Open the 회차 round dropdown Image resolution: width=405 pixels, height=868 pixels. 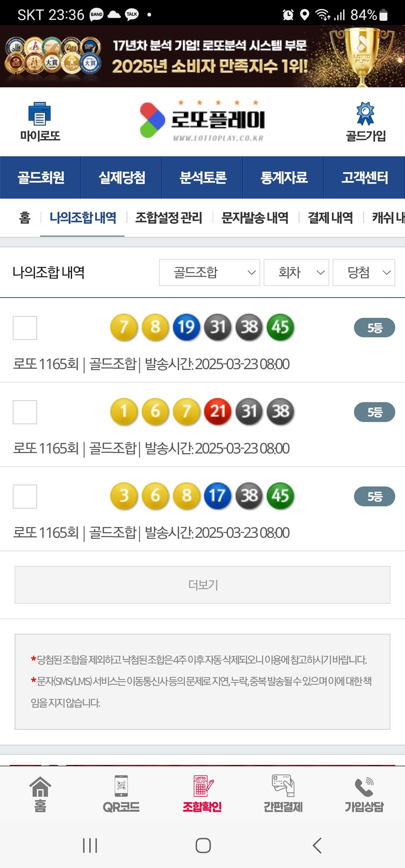[296, 272]
